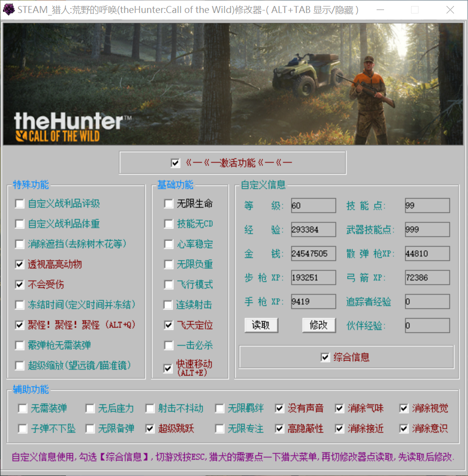
Task: Enable 无限生命 checkbox
Action: point(168,203)
